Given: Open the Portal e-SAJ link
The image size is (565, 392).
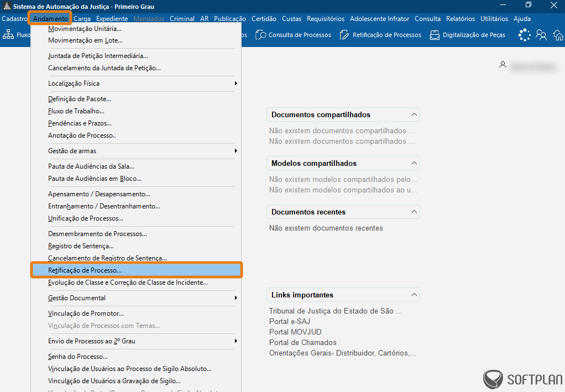Looking at the screenshot, I should pyautogui.click(x=290, y=321).
